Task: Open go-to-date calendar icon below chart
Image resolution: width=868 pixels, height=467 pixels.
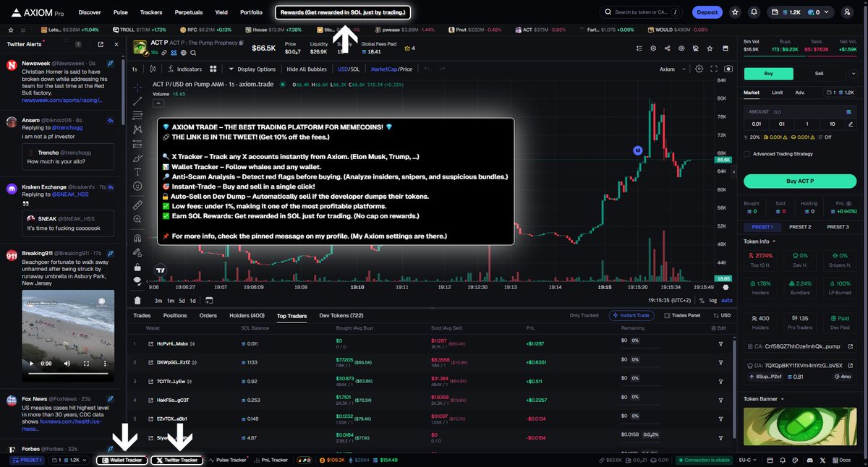Action: pyautogui.click(x=208, y=300)
